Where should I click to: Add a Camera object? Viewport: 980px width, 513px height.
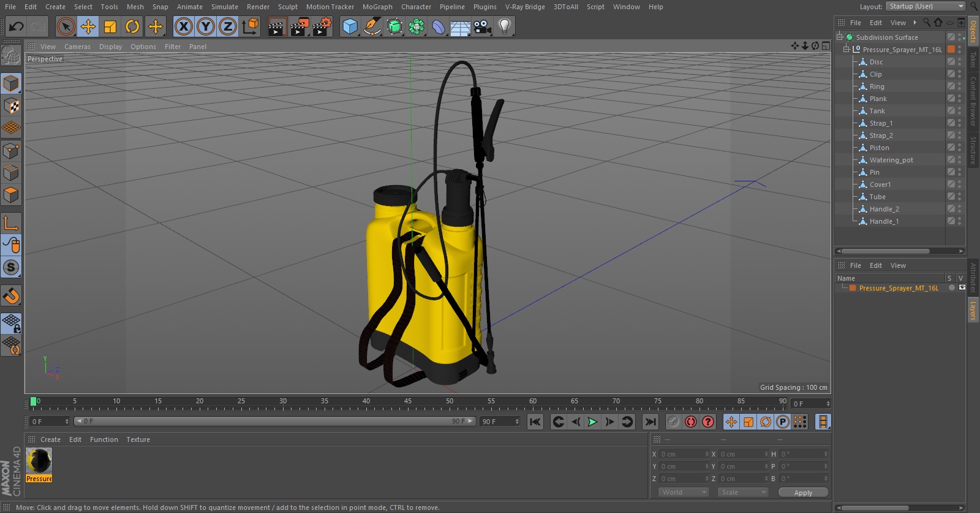point(483,26)
